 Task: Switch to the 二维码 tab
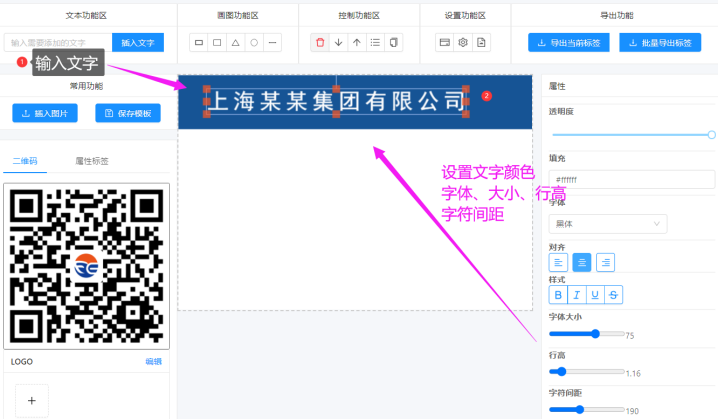25,161
